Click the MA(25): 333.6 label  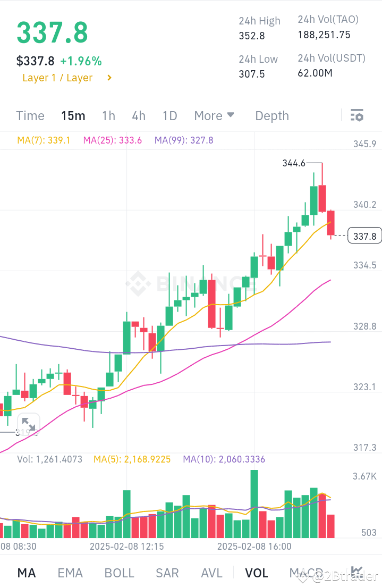pyautogui.click(x=113, y=140)
